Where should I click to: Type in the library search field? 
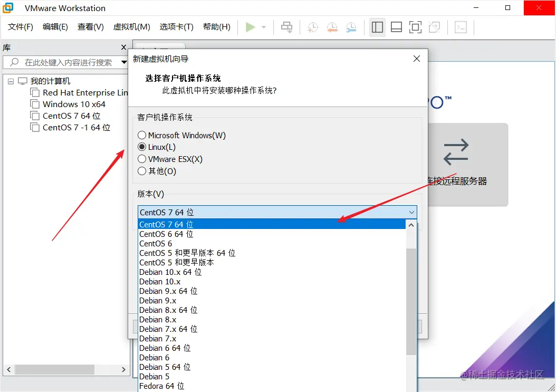(x=69, y=62)
